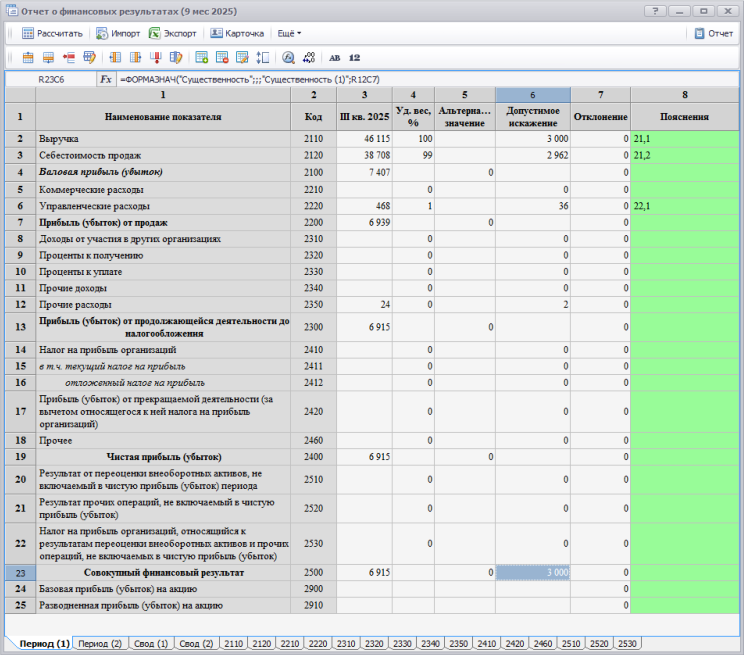Image resolution: width=744 pixels, height=655 pixels.
Task: Click the binoculars find icon
Action: [x=288, y=58]
